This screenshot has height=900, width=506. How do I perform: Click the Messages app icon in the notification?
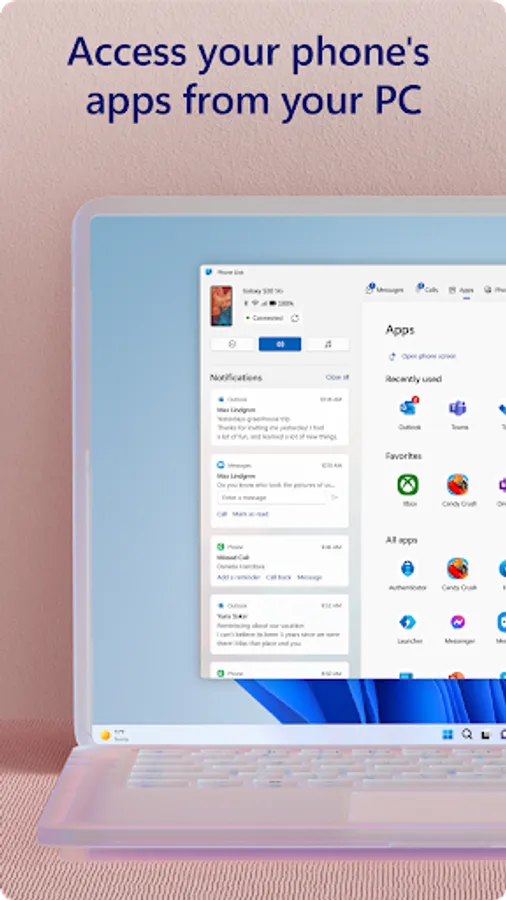click(220, 465)
